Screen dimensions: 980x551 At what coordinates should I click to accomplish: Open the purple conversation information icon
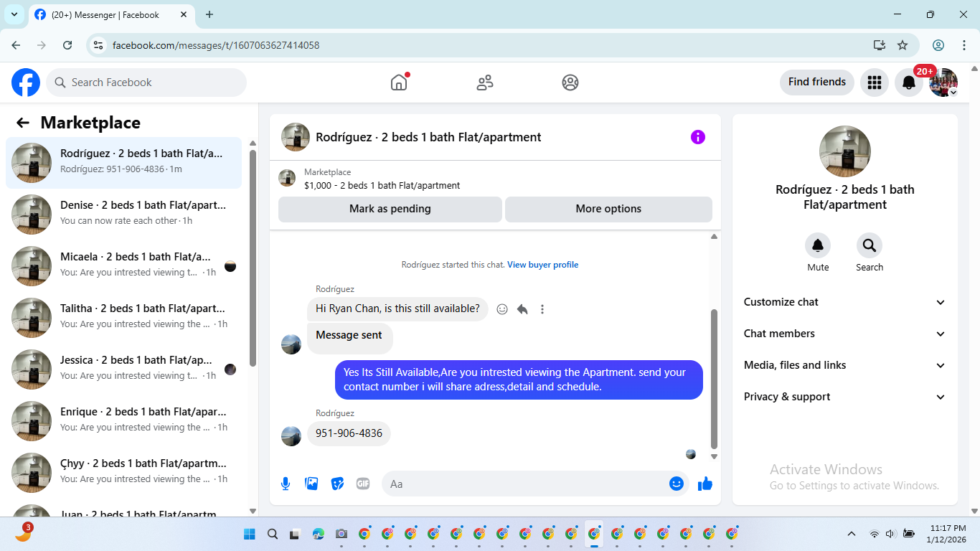(x=698, y=137)
